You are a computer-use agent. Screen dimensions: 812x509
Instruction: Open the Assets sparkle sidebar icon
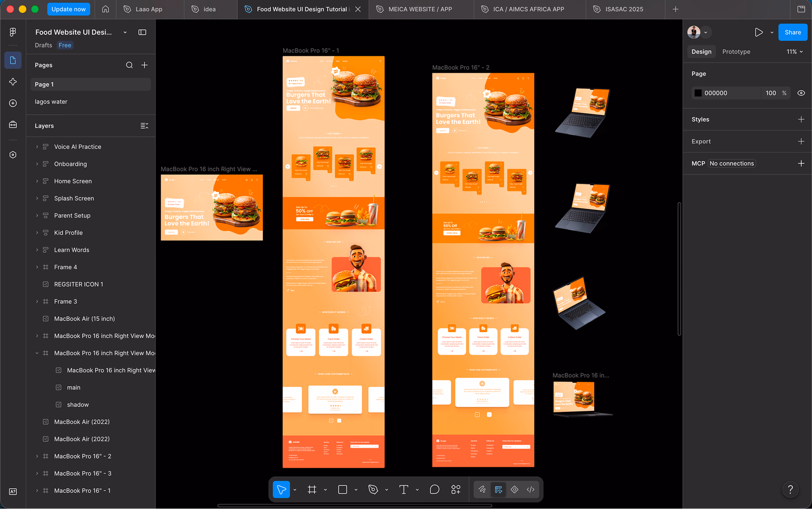coord(13,82)
